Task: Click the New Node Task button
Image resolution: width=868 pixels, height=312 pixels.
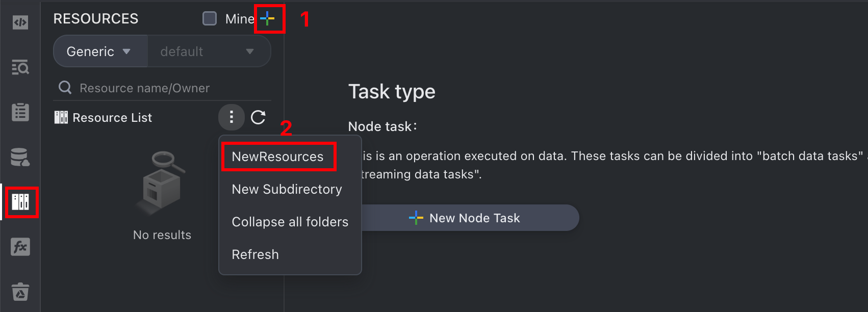Action: pyautogui.click(x=470, y=218)
